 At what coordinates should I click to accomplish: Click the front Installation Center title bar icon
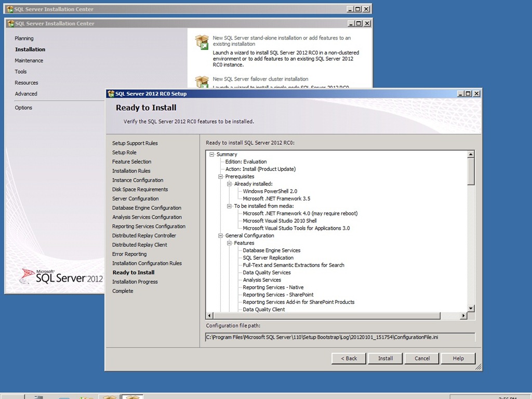coord(10,23)
